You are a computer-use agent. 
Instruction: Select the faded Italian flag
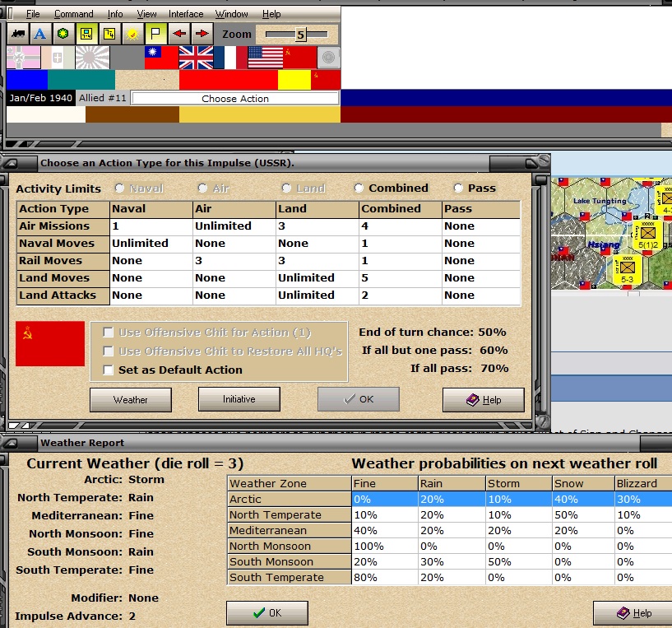(x=58, y=58)
